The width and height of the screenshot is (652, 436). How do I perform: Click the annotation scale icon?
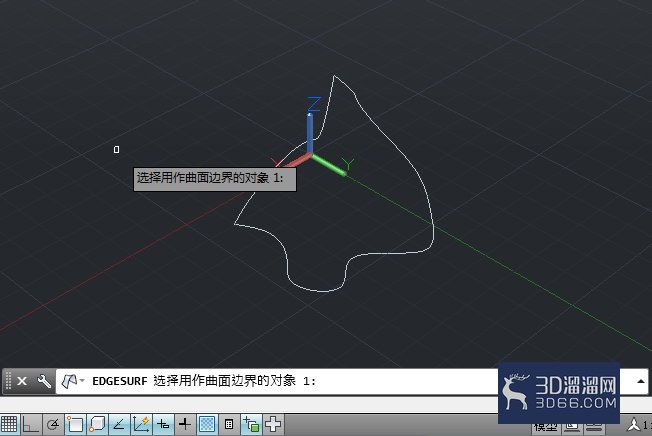pos(634,425)
